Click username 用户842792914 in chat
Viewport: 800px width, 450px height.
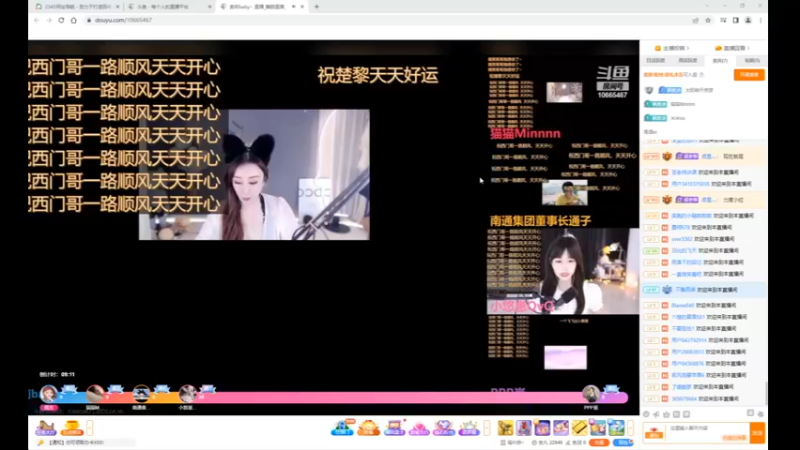[689, 340]
